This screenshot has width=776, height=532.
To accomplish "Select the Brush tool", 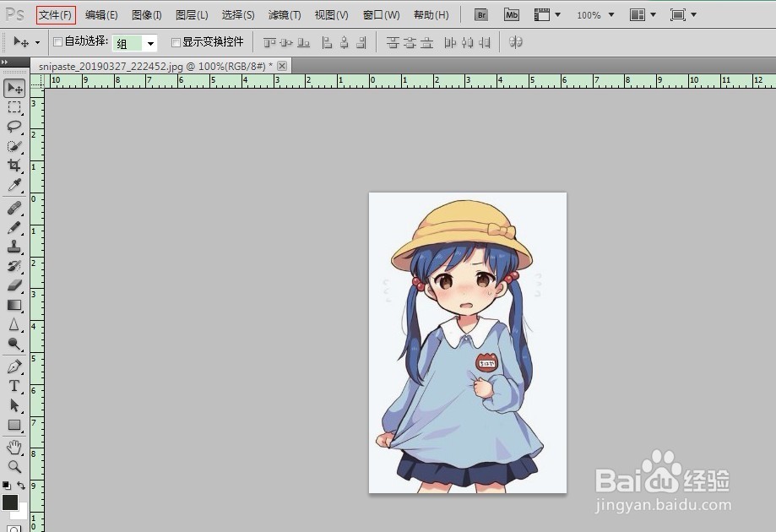I will (x=14, y=227).
